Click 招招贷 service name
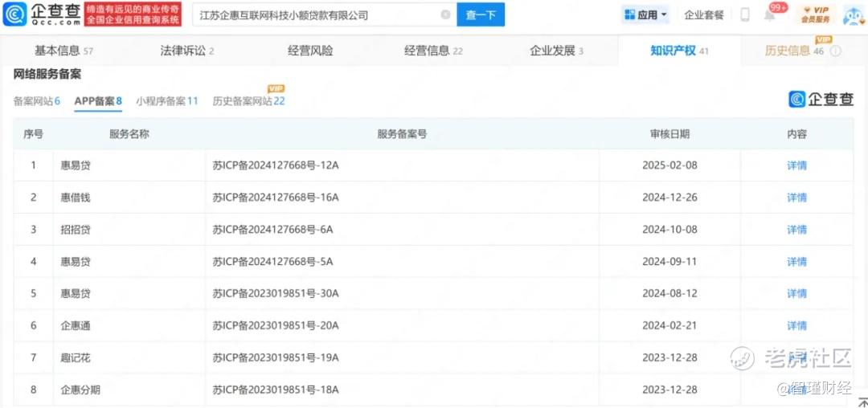 (x=76, y=230)
